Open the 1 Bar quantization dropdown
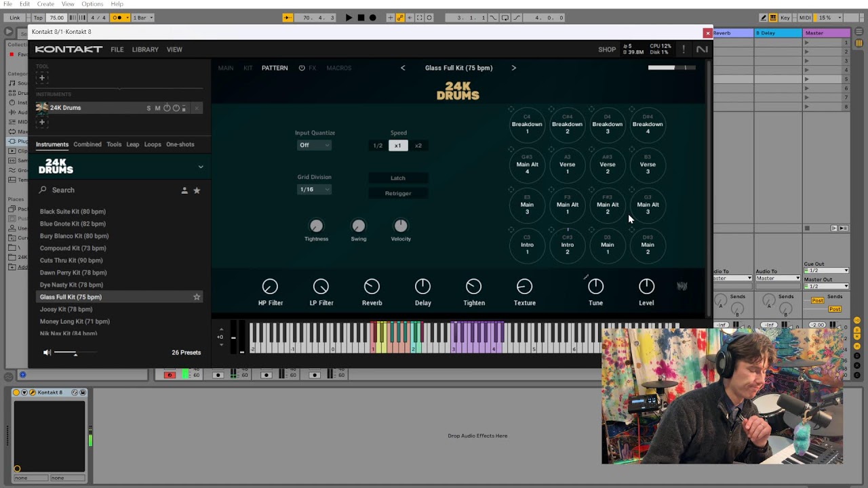Image resolution: width=868 pixels, height=488 pixels. click(142, 18)
